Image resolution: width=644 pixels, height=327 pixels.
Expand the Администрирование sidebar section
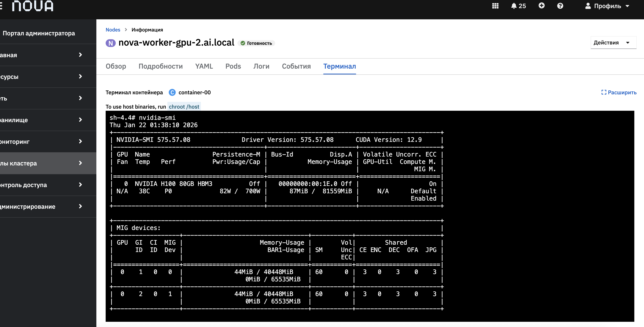pos(48,206)
